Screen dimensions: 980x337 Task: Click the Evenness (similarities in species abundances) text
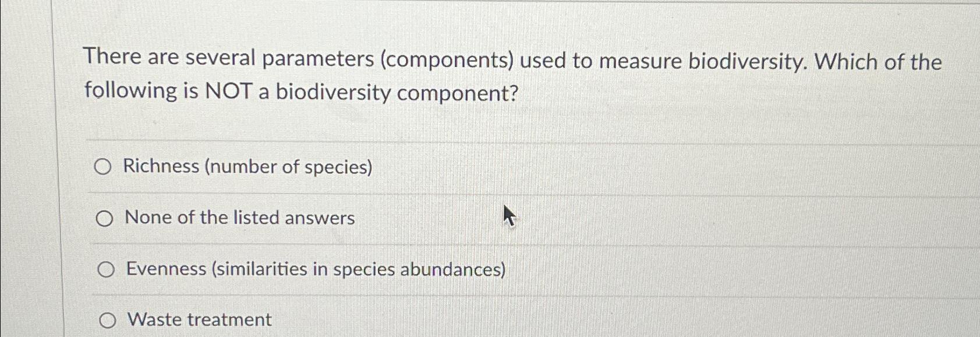[316, 269]
